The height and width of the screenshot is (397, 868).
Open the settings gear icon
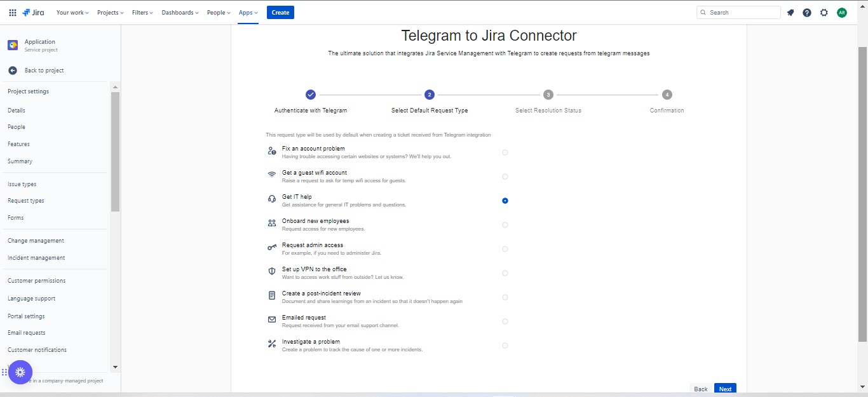(824, 13)
